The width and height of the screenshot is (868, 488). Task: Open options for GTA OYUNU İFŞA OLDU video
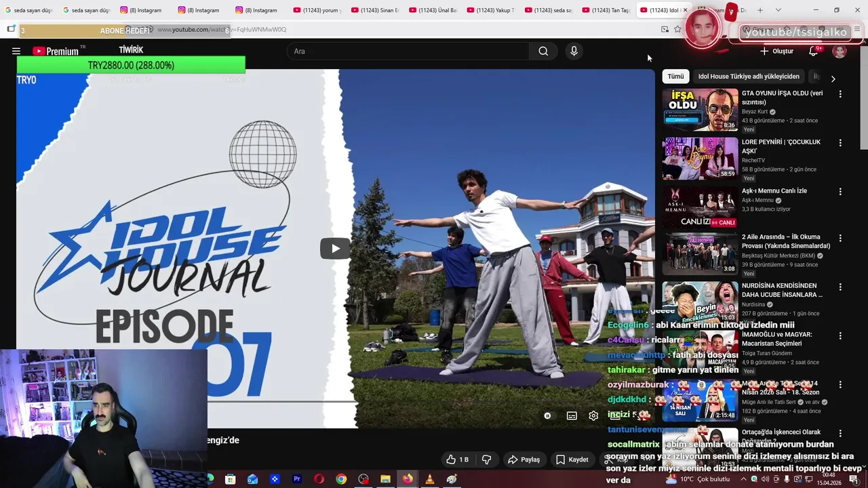point(840,94)
